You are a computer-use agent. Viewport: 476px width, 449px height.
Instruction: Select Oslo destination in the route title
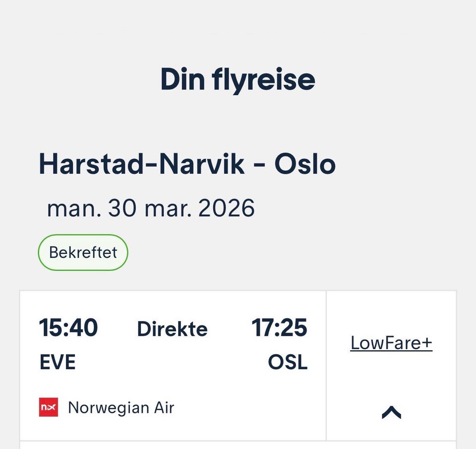pyautogui.click(x=305, y=164)
